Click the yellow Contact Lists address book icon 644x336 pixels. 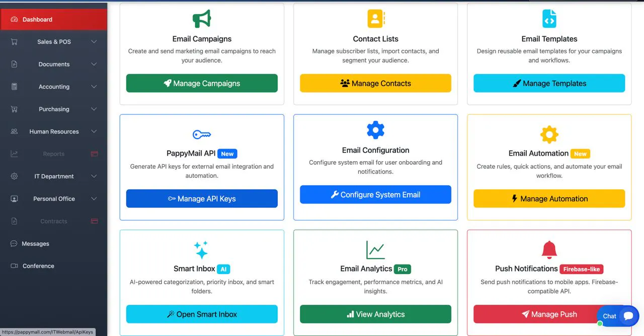[x=376, y=19]
